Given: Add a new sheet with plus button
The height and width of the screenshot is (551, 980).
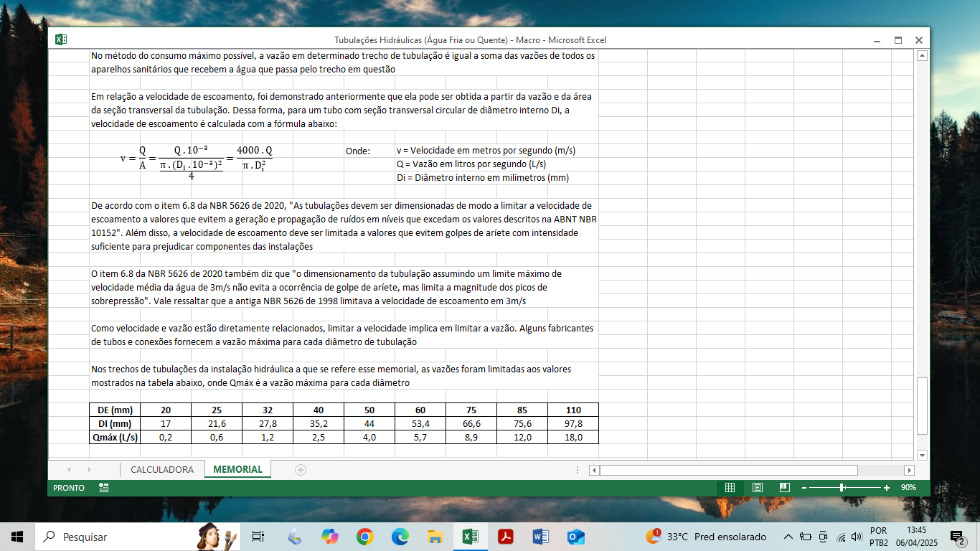Looking at the screenshot, I should tap(301, 470).
